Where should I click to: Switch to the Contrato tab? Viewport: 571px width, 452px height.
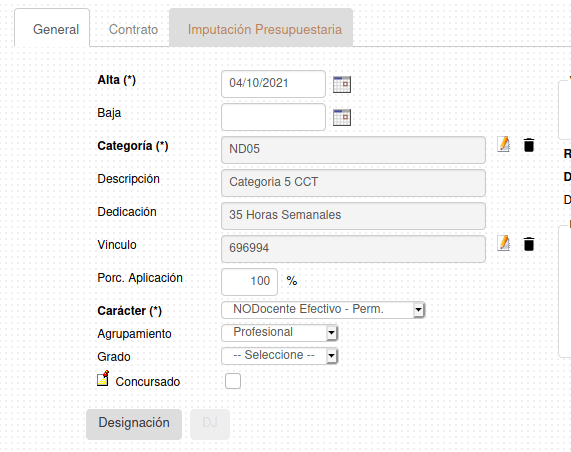(133, 29)
